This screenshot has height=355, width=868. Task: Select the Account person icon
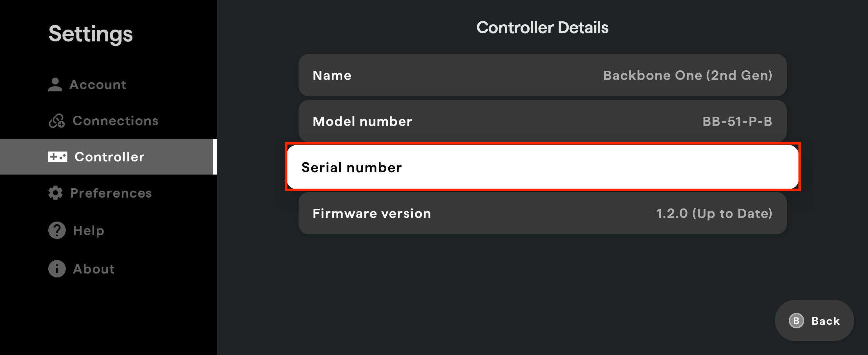pos(56,84)
